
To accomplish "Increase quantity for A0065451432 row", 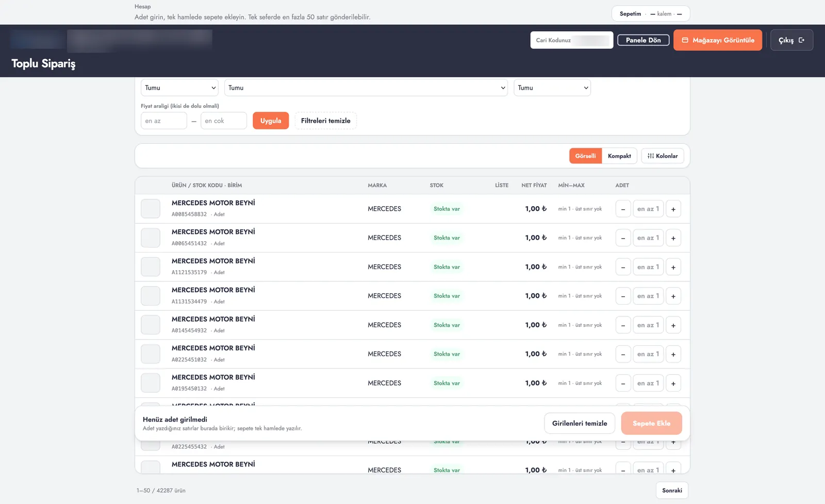I will click(x=673, y=238).
